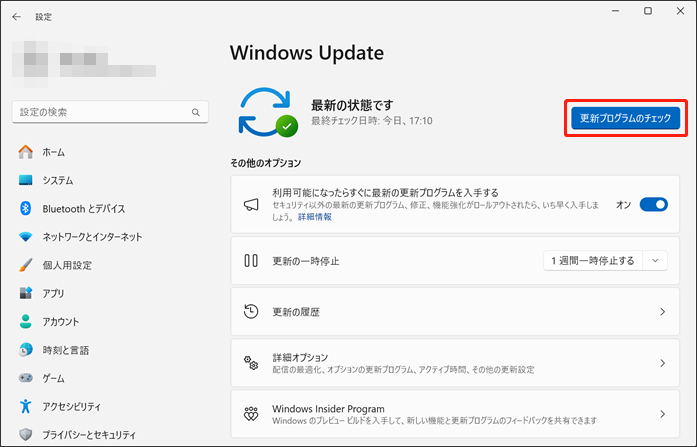The image size is (697, 447).
Task: Click the システム monitor icon
Action: coord(26,180)
